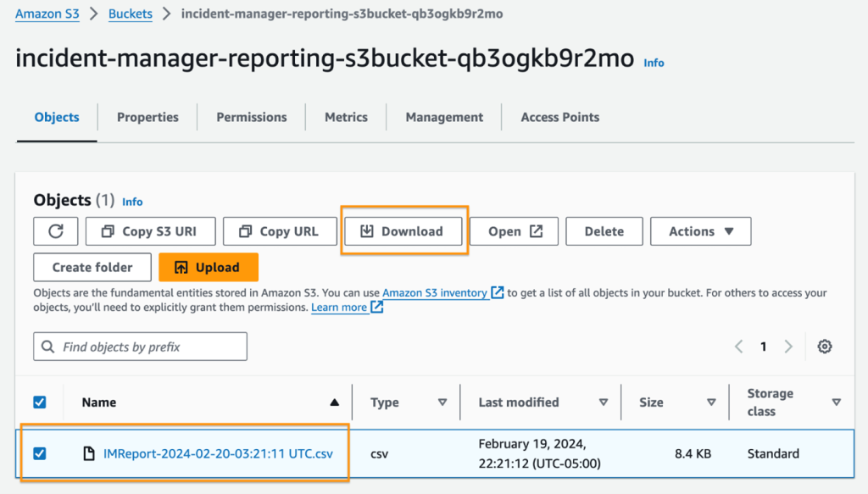Open the Actions dropdown
The image size is (868, 494).
[700, 230]
